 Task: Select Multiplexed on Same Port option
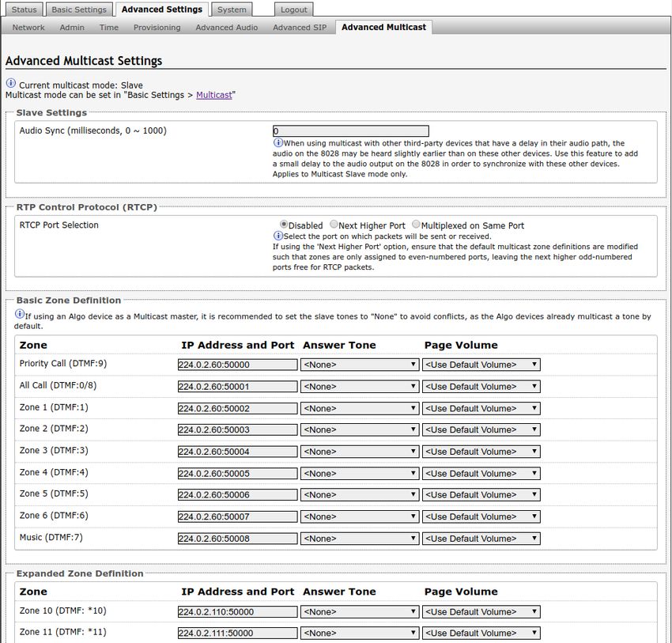tap(416, 224)
